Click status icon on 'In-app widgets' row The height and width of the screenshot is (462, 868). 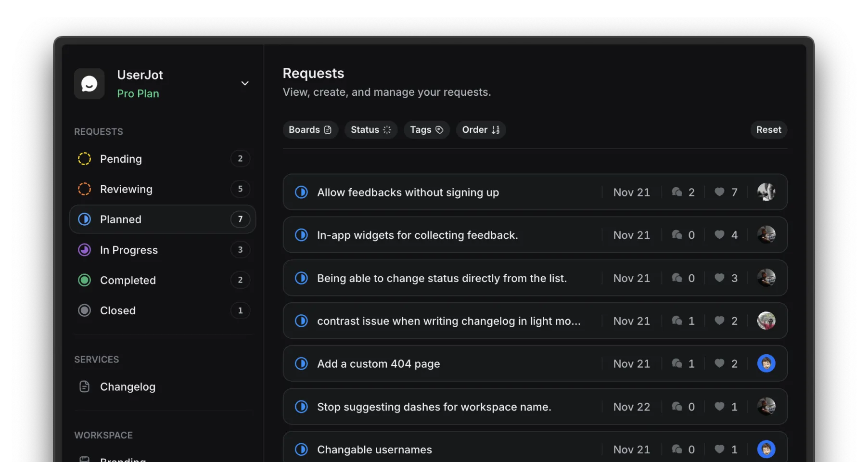point(302,235)
